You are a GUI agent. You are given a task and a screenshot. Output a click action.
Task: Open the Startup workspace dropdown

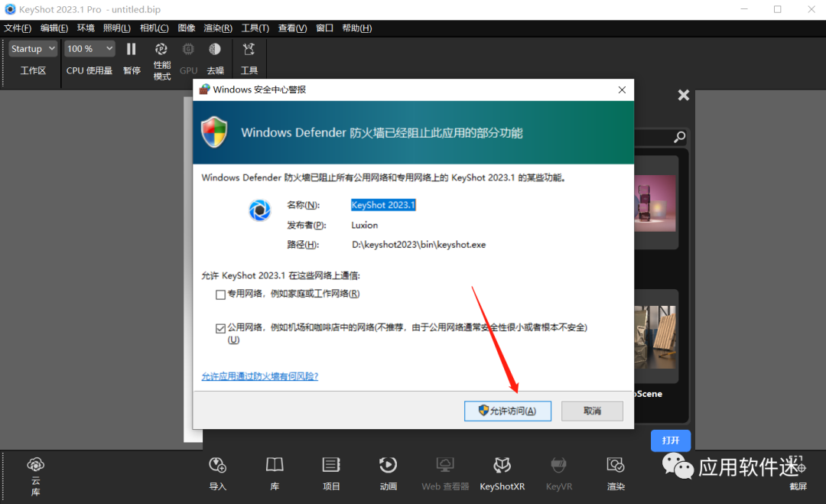[x=32, y=48]
